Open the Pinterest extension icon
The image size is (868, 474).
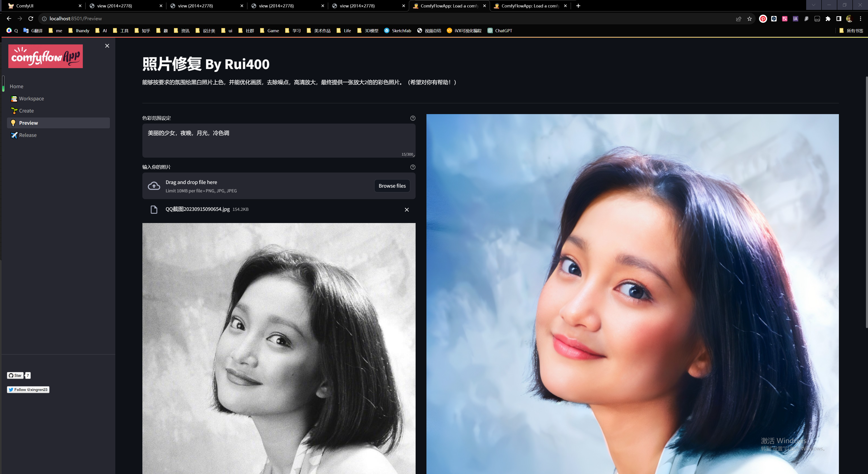(x=763, y=19)
